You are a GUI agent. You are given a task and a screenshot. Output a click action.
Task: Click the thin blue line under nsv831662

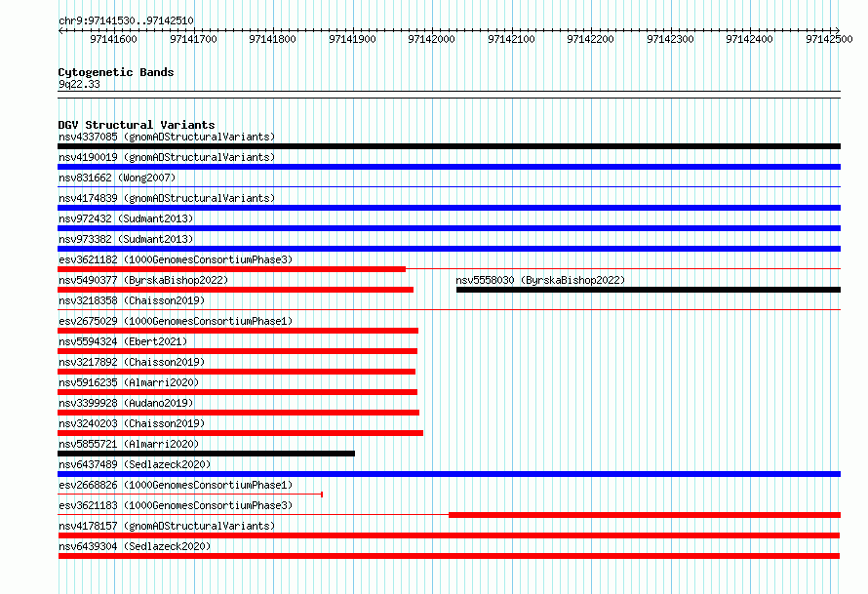[x=449, y=187]
